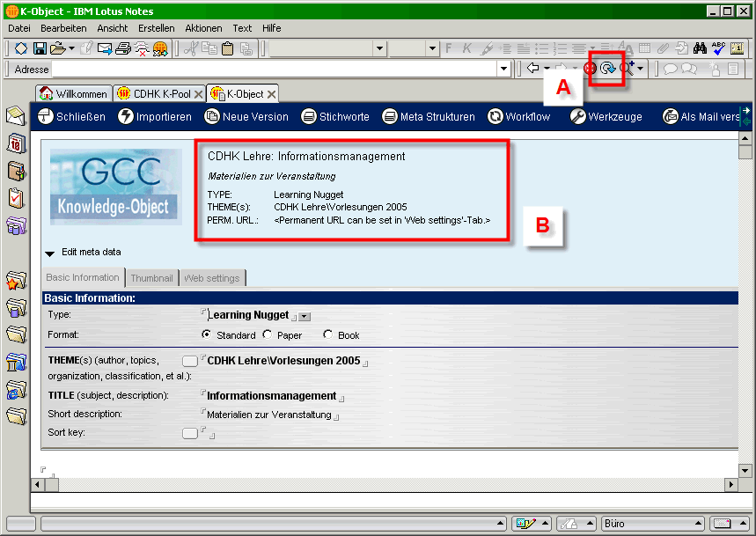Open the Ansicht menu

(x=113, y=28)
